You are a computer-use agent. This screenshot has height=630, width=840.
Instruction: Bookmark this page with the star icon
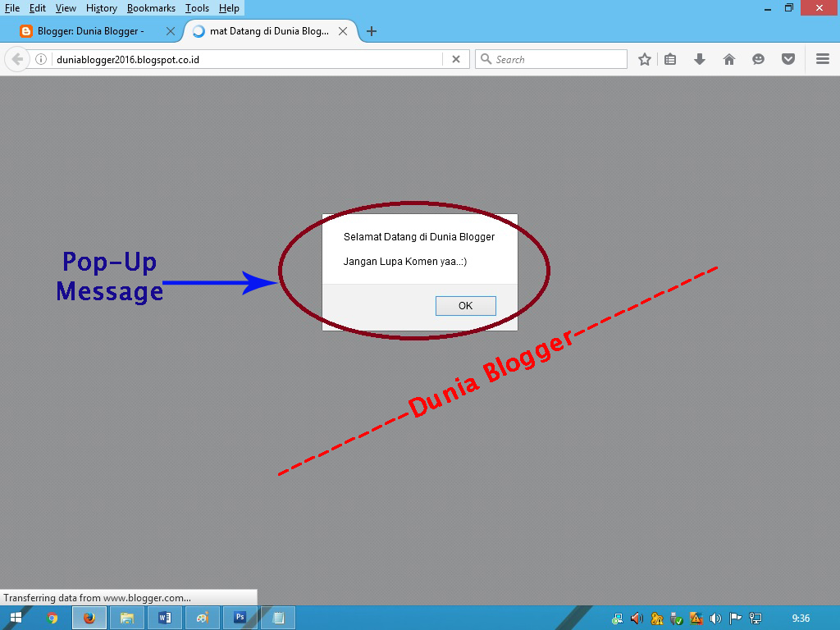645,59
